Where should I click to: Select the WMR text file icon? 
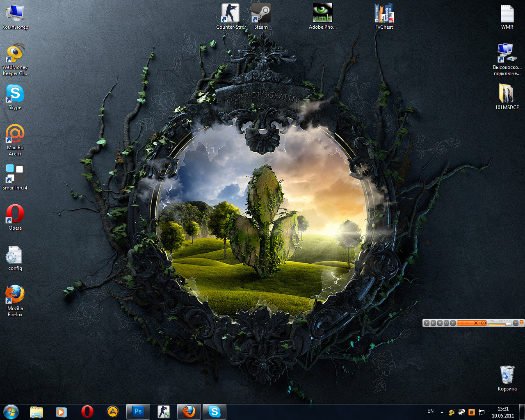click(x=507, y=17)
